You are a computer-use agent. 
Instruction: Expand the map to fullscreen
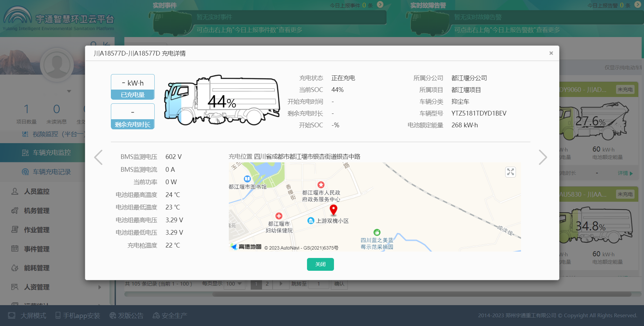click(x=511, y=172)
